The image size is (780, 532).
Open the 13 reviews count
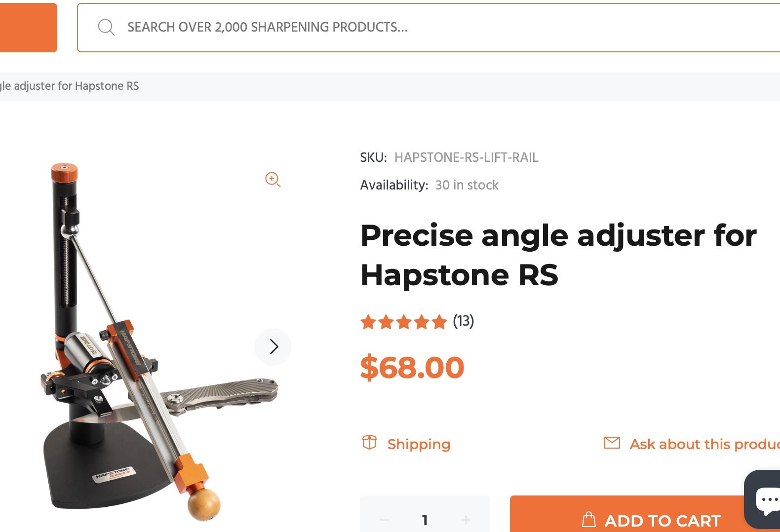coord(464,321)
